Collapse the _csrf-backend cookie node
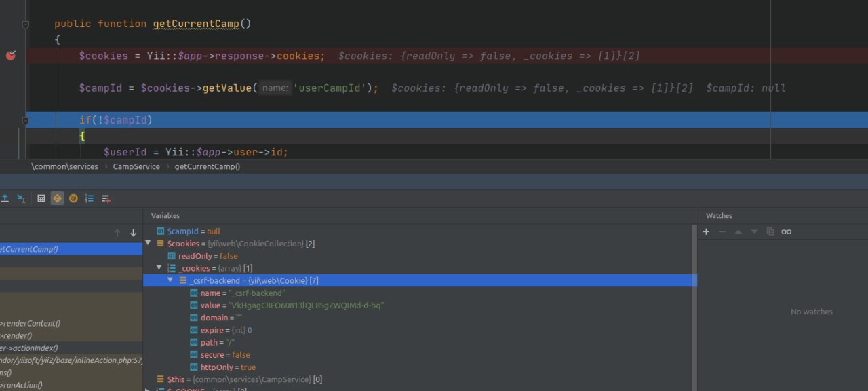The height and width of the screenshot is (391, 868). (171, 280)
